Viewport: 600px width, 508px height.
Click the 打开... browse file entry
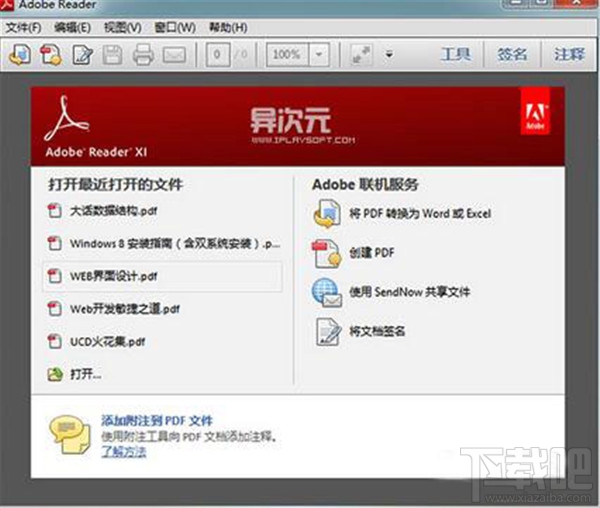click(x=75, y=374)
